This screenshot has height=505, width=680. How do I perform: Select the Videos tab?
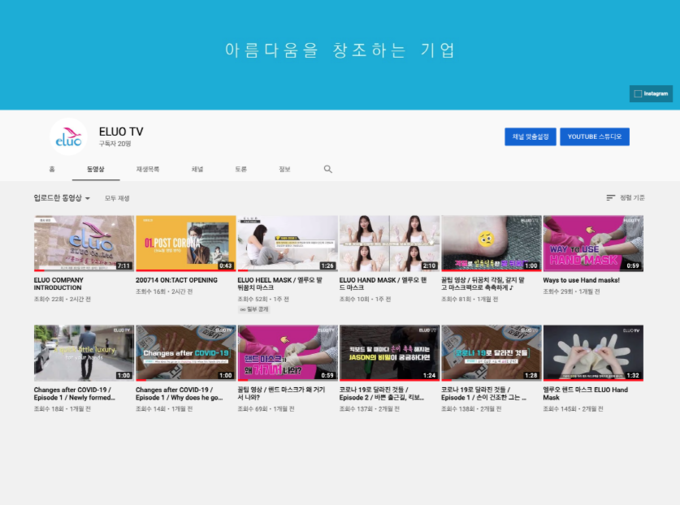pyautogui.click(x=96, y=169)
